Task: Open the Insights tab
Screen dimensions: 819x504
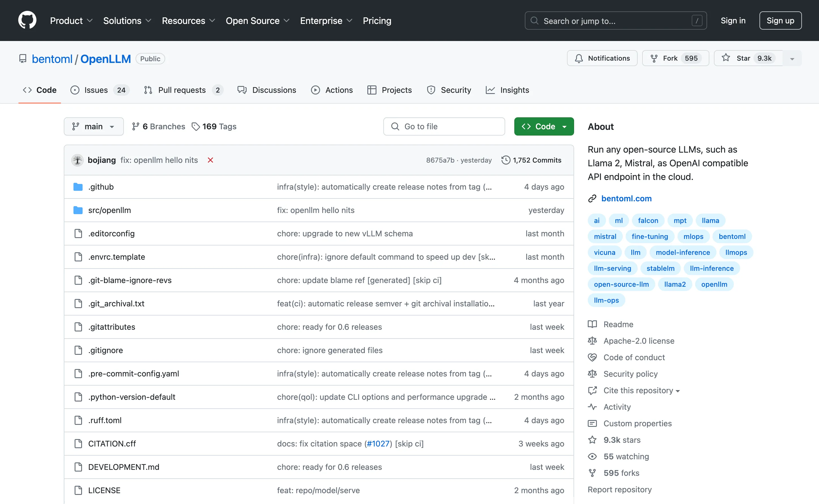Action: coord(514,90)
